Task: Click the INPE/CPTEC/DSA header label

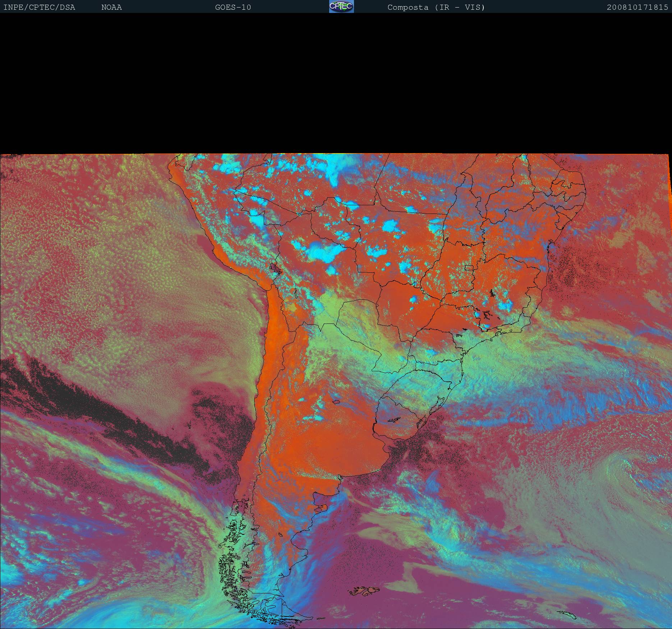Action: pos(39,7)
